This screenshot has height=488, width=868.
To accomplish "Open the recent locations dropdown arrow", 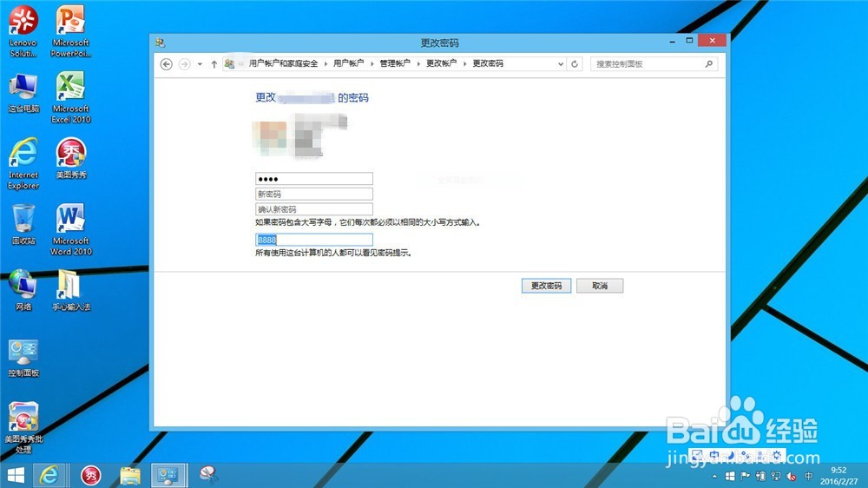I will click(x=200, y=64).
